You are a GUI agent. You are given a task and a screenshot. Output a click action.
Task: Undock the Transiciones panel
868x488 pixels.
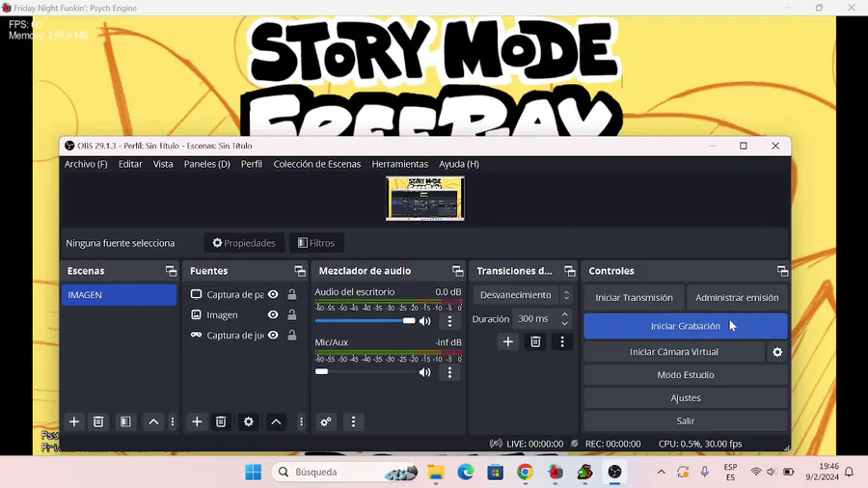(x=570, y=271)
